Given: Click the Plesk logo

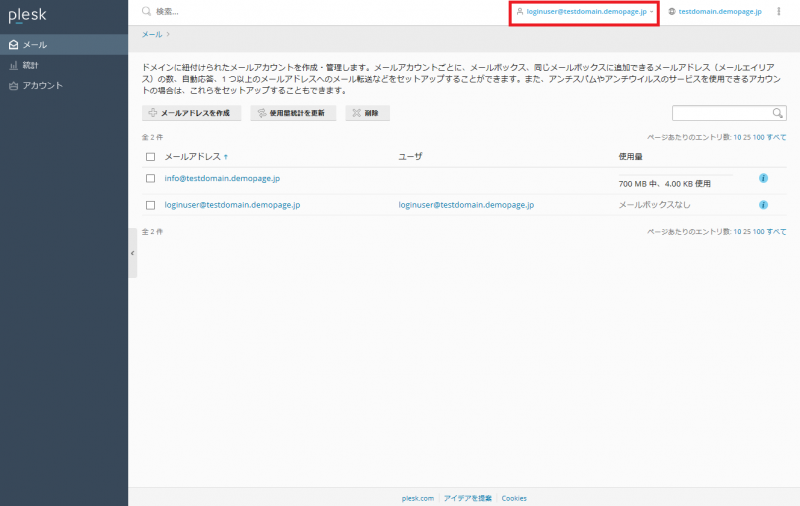Looking at the screenshot, I should pyautogui.click(x=27, y=15).
